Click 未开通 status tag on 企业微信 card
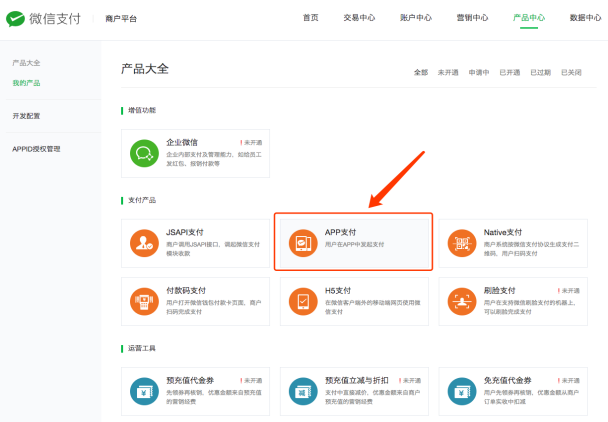 click(251, 143)
